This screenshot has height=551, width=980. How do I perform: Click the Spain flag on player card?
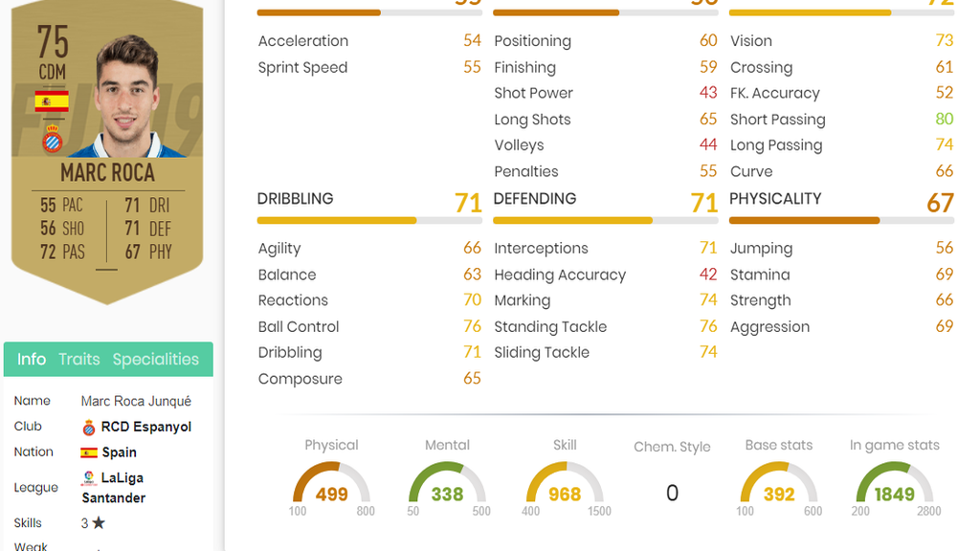52,100
